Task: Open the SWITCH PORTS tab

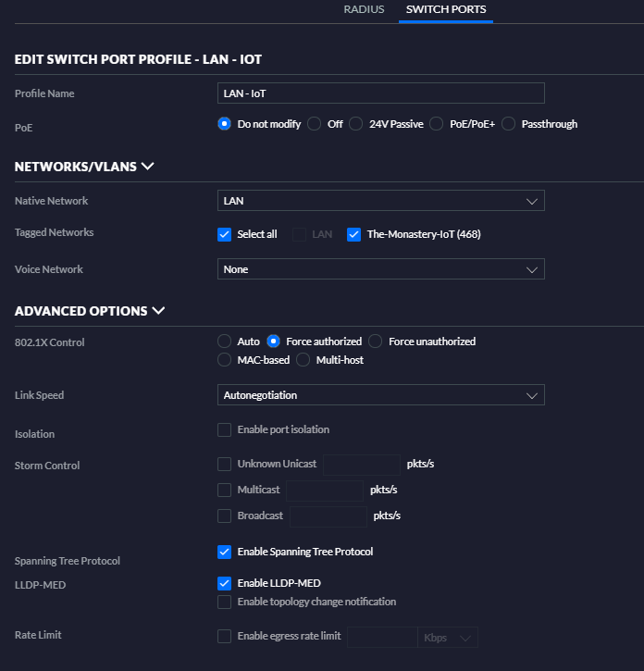Action: pos(446,10)
